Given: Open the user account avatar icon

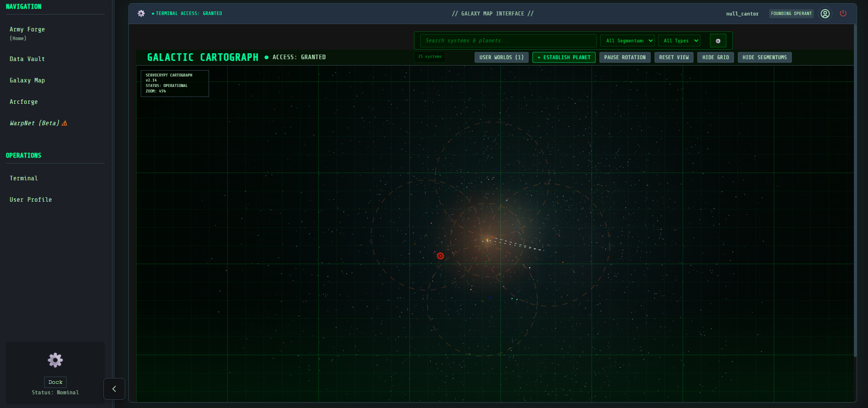Looking at the screenshot, I should tap(825, 14).
